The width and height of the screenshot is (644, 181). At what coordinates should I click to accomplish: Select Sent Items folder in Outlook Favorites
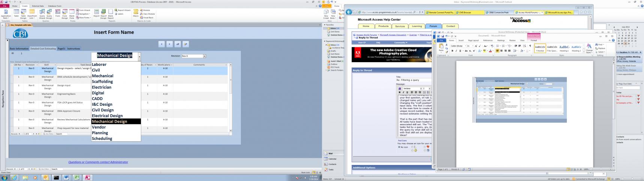(x=334, y=32)
